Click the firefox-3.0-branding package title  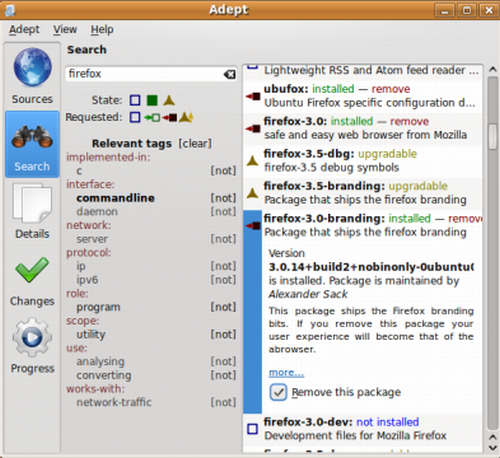(324, 219)
